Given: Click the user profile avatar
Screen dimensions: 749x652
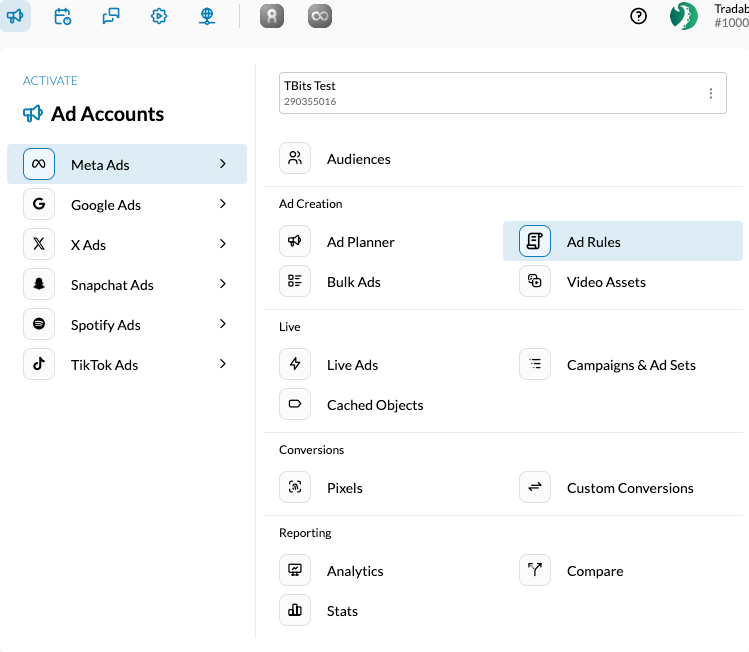Looking at the screenshot, I should pos(684,16).
